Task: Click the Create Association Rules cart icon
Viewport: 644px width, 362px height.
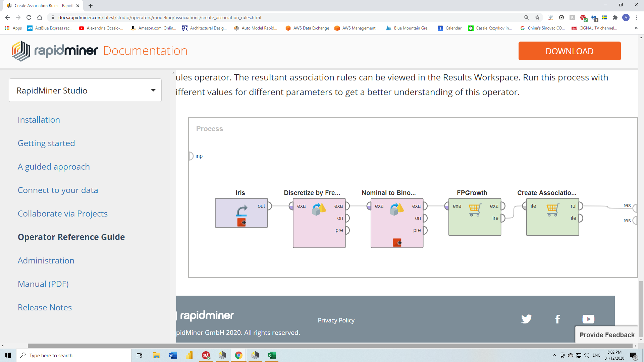Action: 552,210
